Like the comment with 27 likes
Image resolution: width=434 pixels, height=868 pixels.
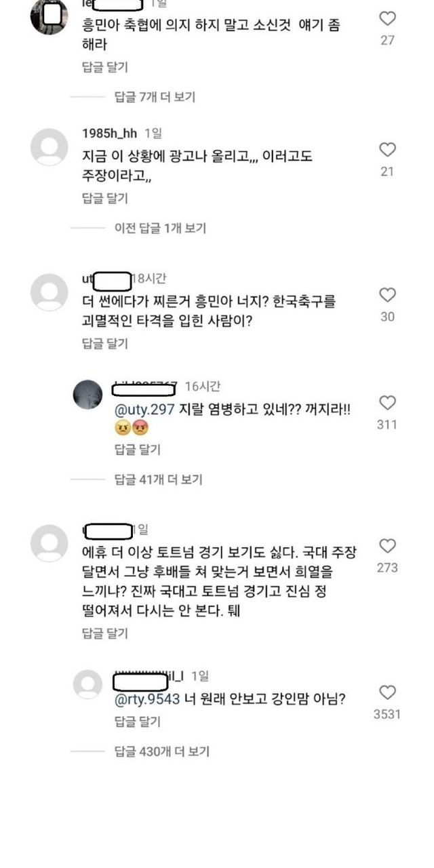[x=387, y=19]
